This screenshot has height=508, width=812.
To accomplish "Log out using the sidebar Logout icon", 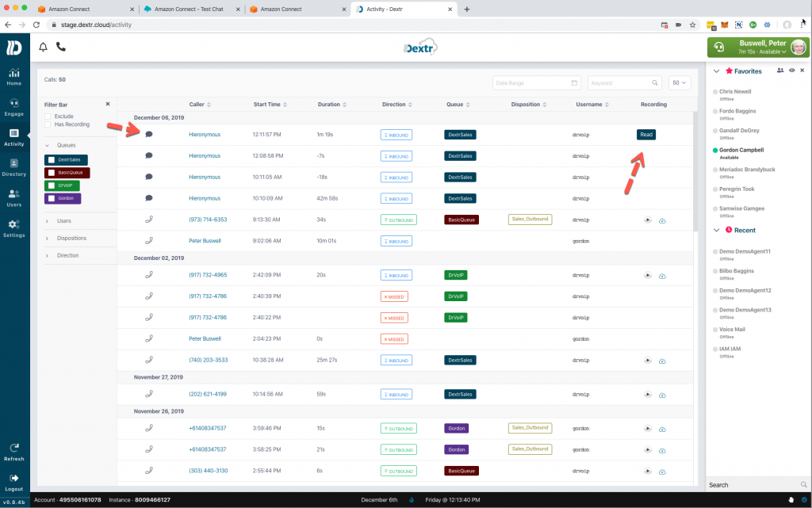I will click(x=14, y=482).
